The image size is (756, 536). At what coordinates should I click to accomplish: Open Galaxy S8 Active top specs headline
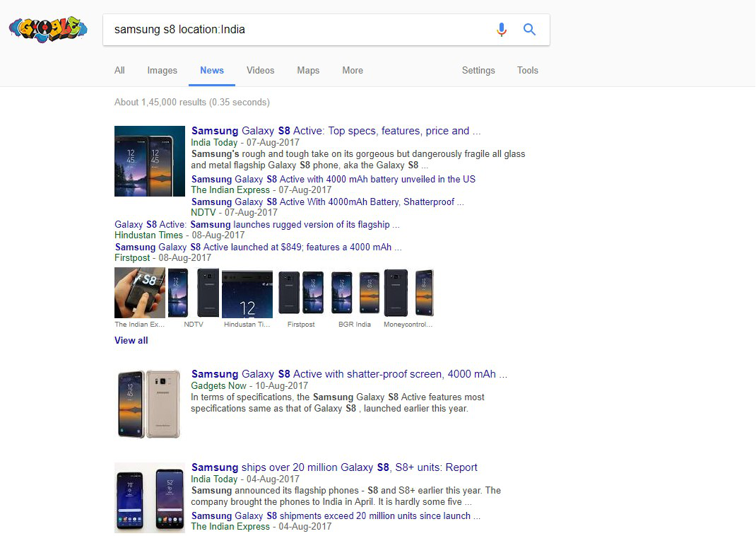tap(336, 131)
